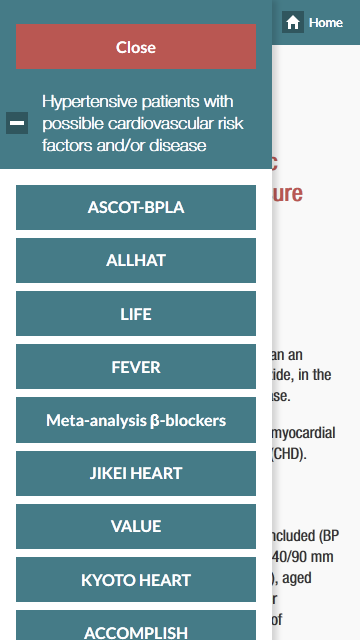Click the Home text link
The image size is (360, 640).
click(x=326, y=22)
